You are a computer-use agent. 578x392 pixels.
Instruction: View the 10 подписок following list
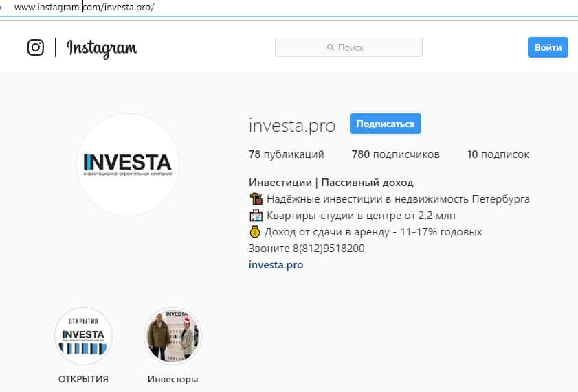498,154
